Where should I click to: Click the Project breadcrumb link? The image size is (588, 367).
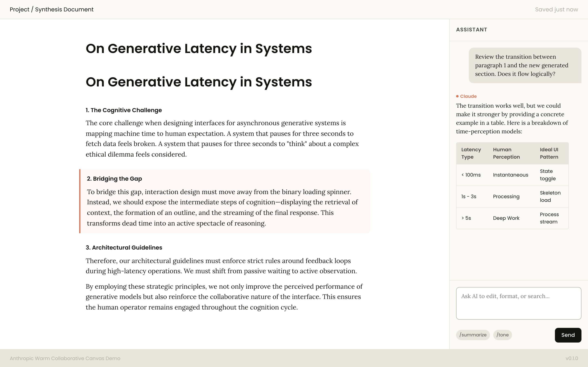tap(19, 9)
